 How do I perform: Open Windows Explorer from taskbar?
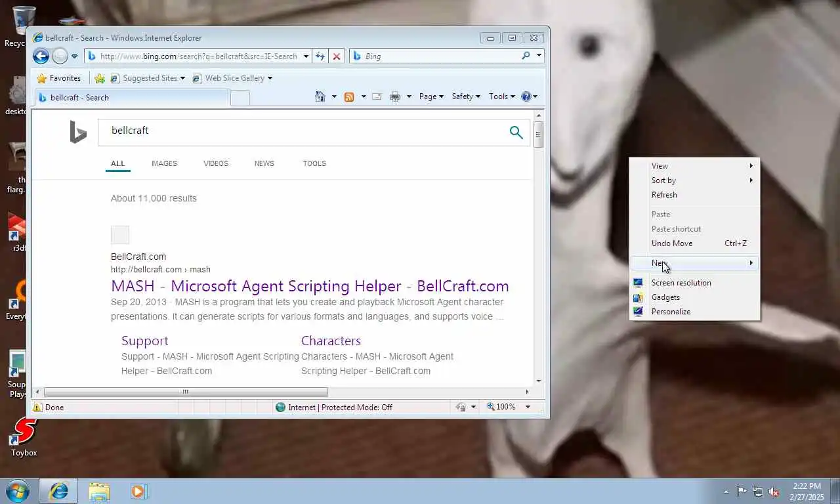tap(99, 491)
